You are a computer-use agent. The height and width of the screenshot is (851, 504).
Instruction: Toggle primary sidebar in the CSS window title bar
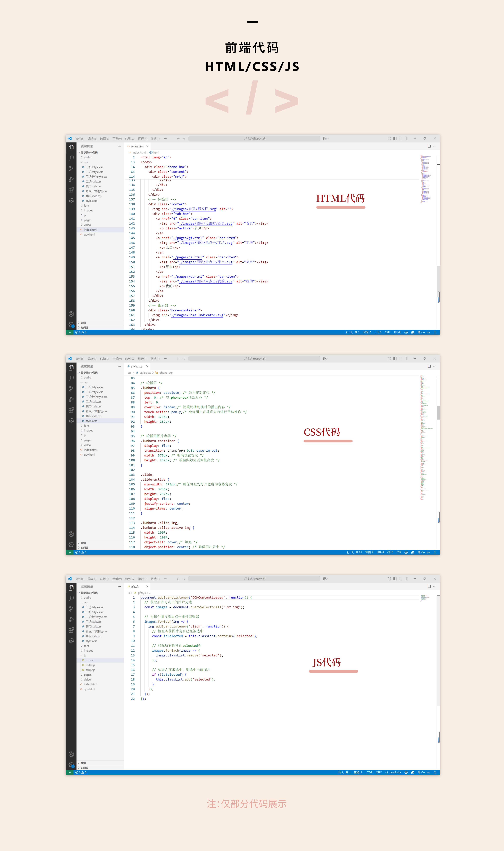[x=395, y=359]
